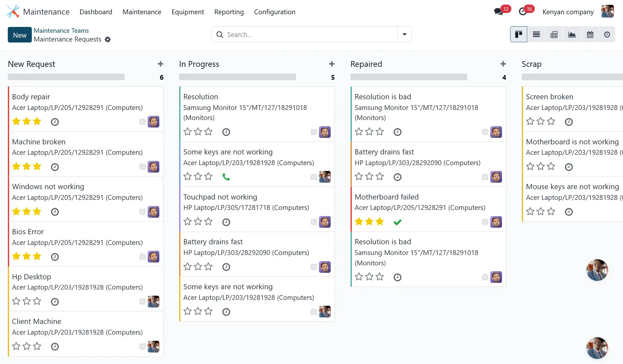
Task: Open the activity view
Action: point(607,34)
